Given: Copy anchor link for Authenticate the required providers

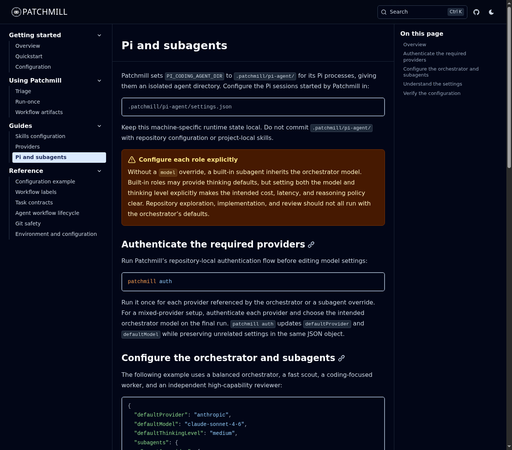Looking at the screenshot, I should coord(311,245).
